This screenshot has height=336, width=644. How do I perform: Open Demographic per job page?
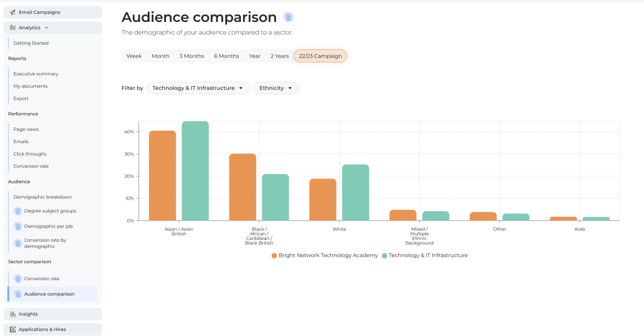click(x=48, y=227)
